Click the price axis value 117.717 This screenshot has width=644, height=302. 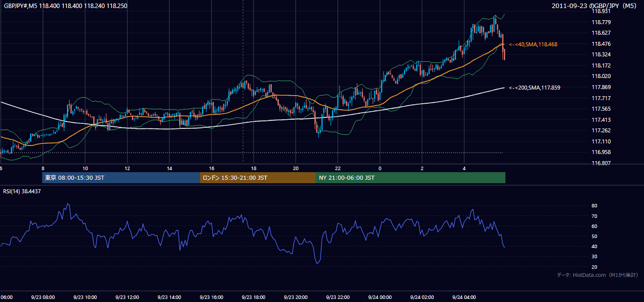tap(602, 98)
